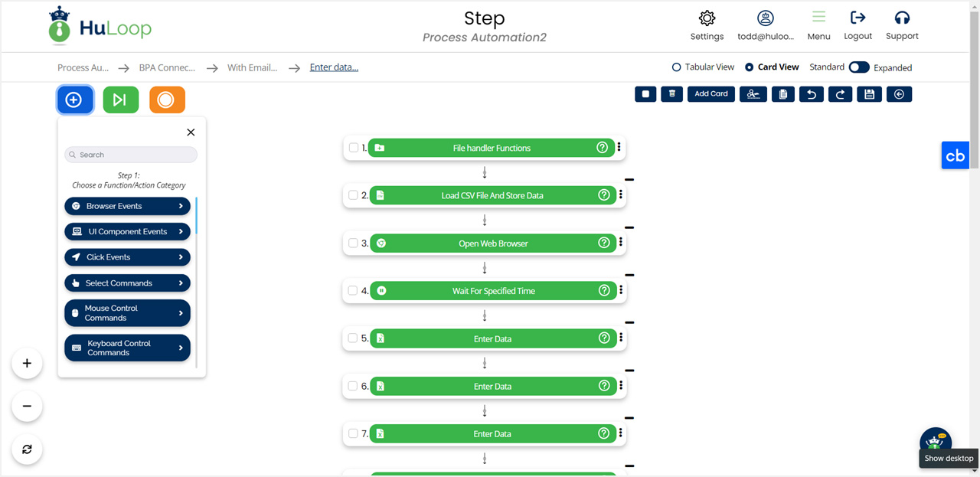Image resolution: width=980 pixels, height=477 pixels.
Task: Select the Add step plus icon
Action: tap(74, 100)
